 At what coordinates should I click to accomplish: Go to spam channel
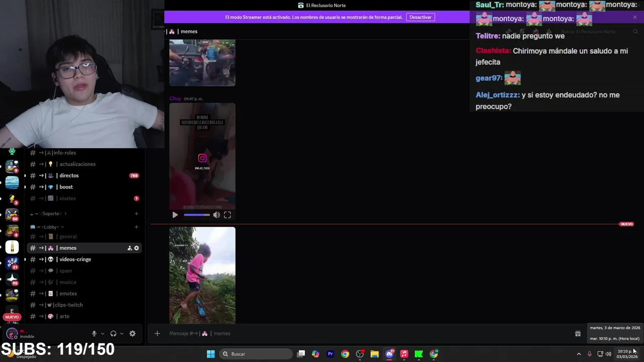tap(85, 271)
